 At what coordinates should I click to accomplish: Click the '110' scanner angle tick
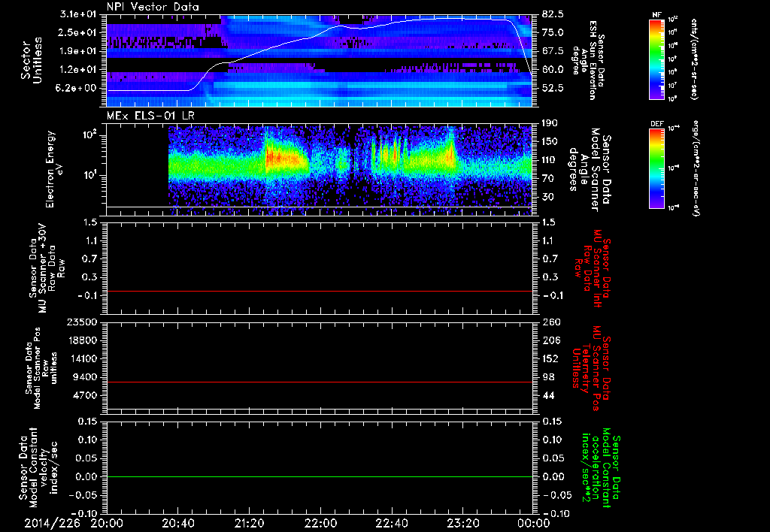(x=550, y=160)
